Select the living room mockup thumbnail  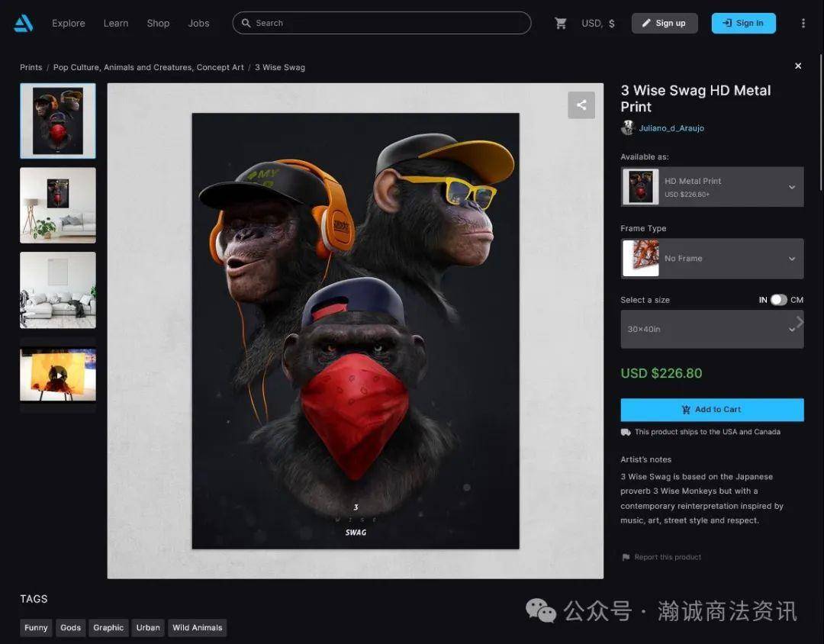tap(58, 205)
